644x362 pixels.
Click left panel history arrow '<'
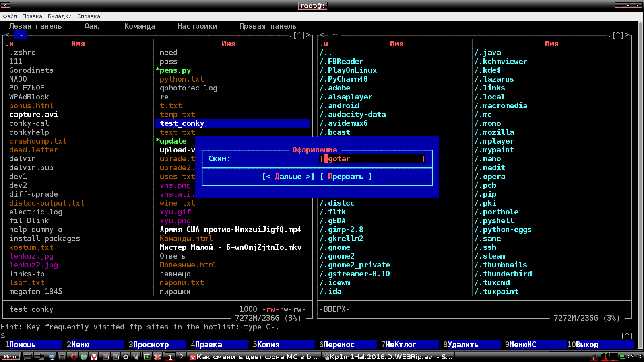point(7,35)
